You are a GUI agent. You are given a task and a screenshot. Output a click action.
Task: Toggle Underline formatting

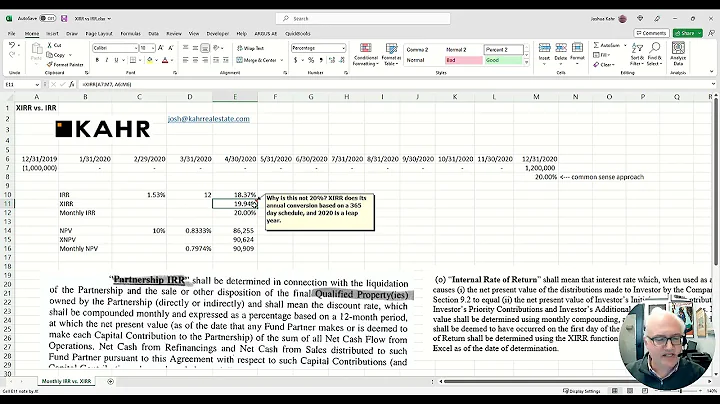point(116,60)
